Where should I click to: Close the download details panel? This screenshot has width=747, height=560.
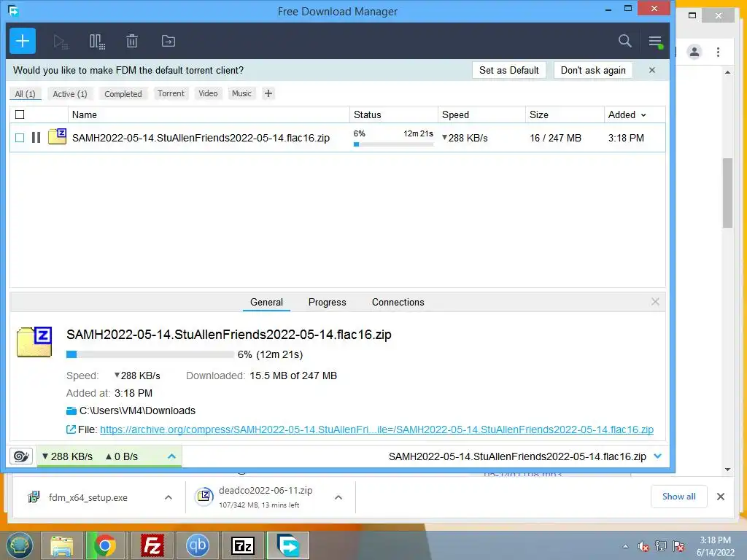(656, 301)
